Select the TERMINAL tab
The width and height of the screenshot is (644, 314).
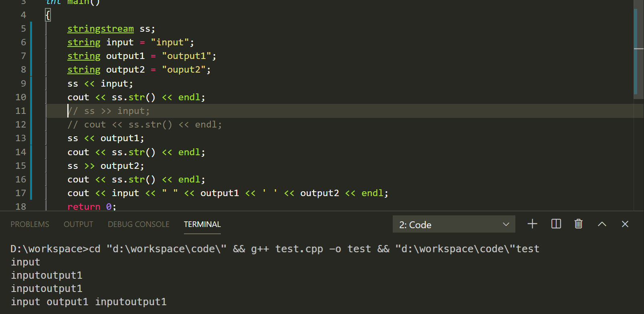point(202,224)
